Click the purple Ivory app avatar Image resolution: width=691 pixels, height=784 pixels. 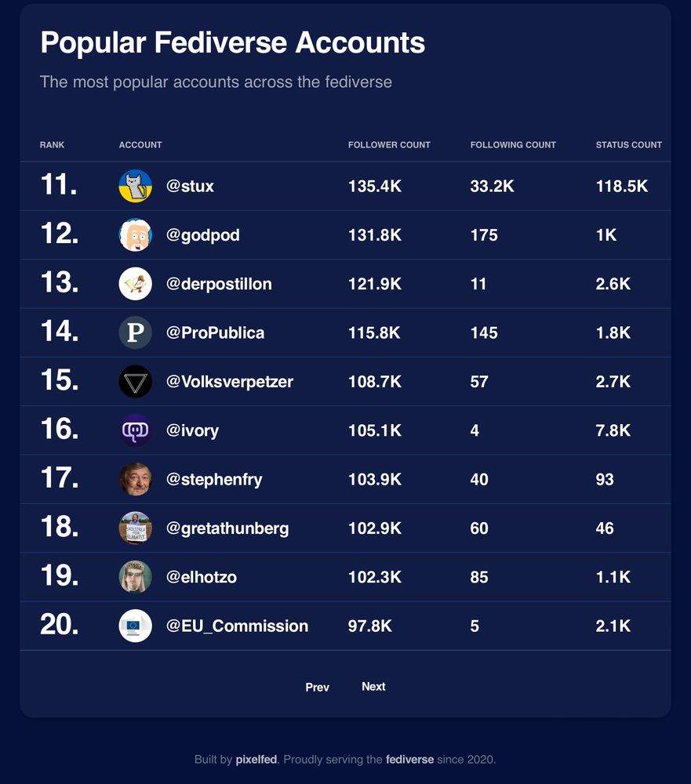(135, 430)
